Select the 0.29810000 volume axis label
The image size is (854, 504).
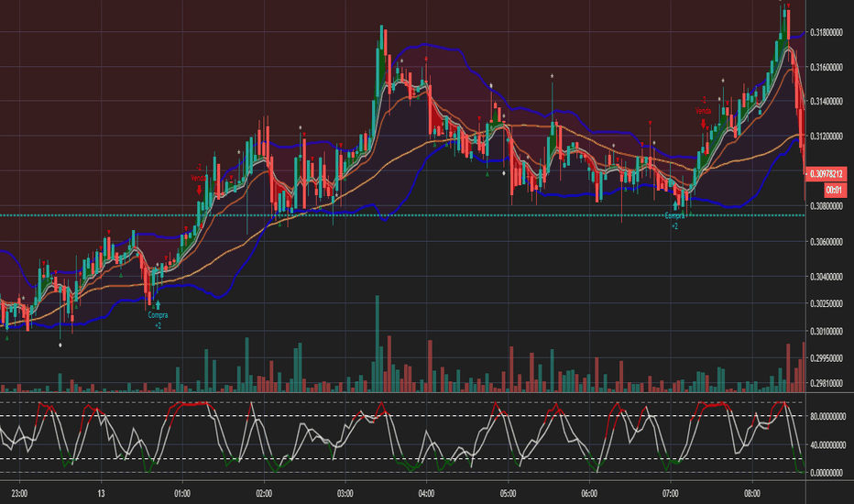(827, 383)
